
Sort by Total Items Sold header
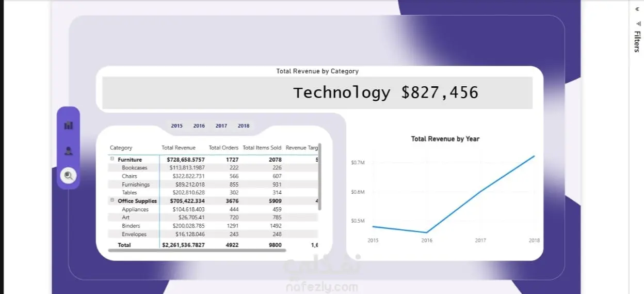click(x=262, y=148)
